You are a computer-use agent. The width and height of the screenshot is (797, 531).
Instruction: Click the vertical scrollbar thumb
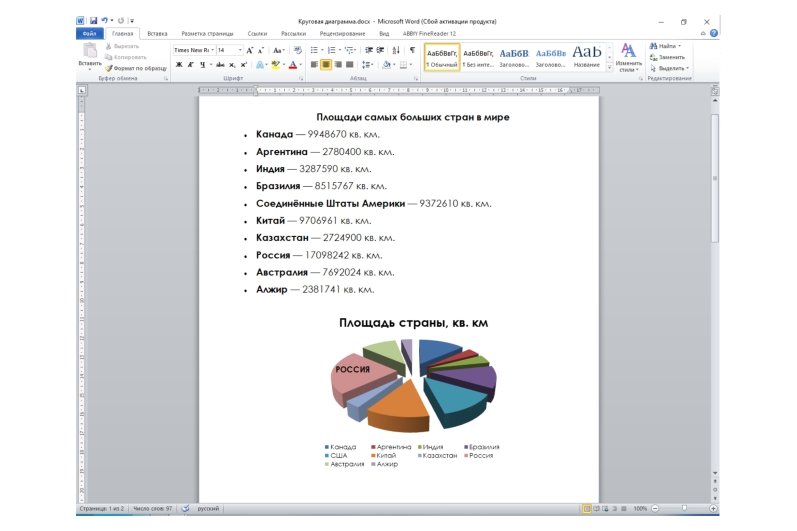click(715, 178)
